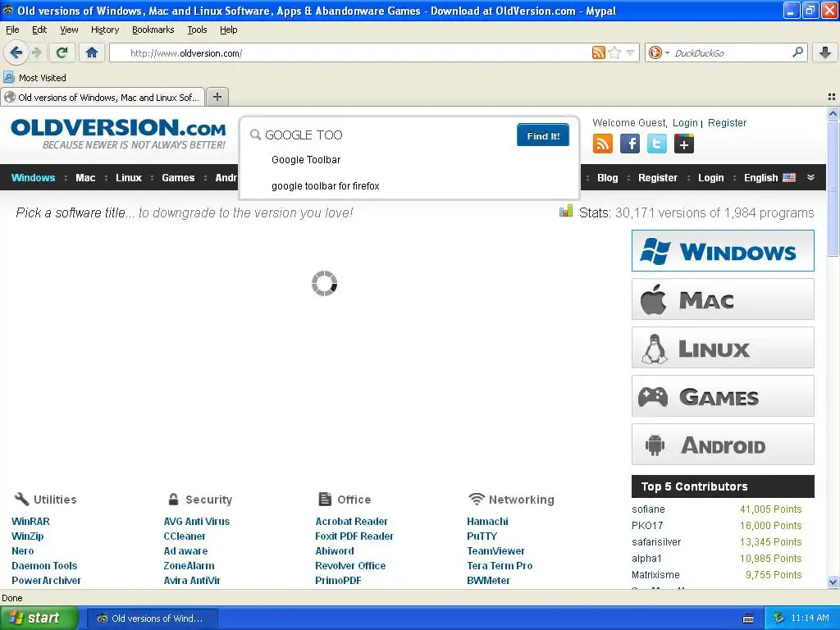Viewport: 840px width, 630px height.
Task: Subscribe via RSS icon in address bar
Action: 598,52
